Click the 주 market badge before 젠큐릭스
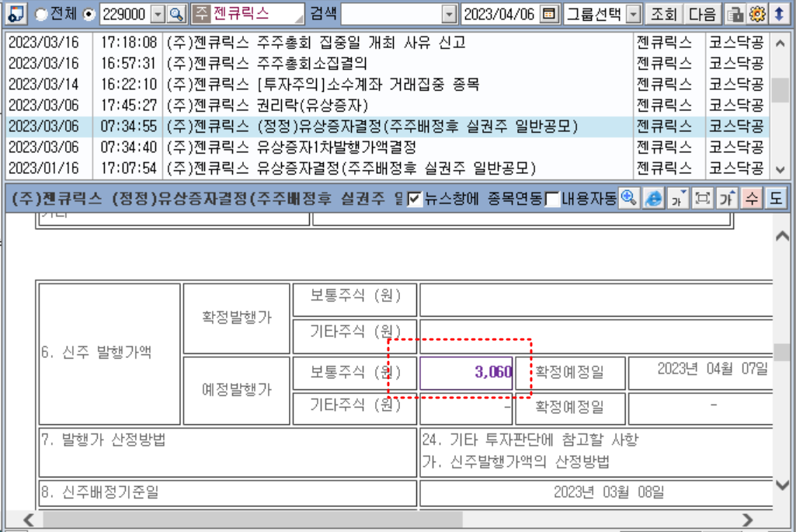 click(202, 14)
